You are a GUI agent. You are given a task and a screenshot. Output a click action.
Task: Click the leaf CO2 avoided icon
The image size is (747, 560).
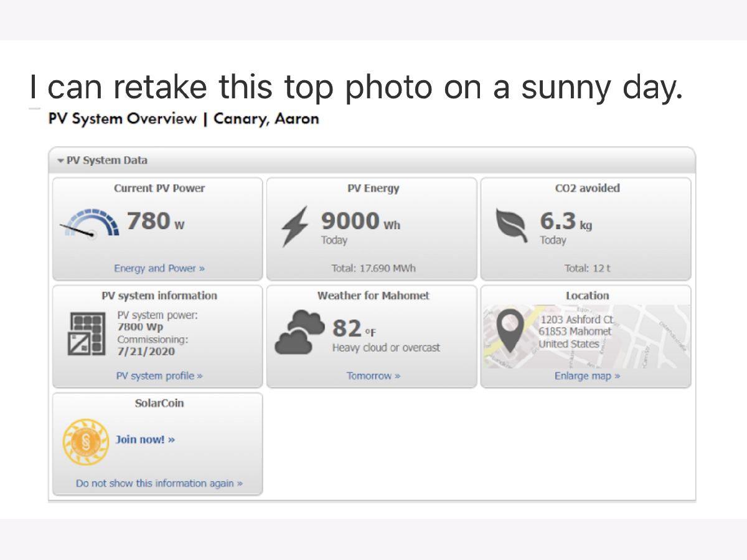point(510,226)
